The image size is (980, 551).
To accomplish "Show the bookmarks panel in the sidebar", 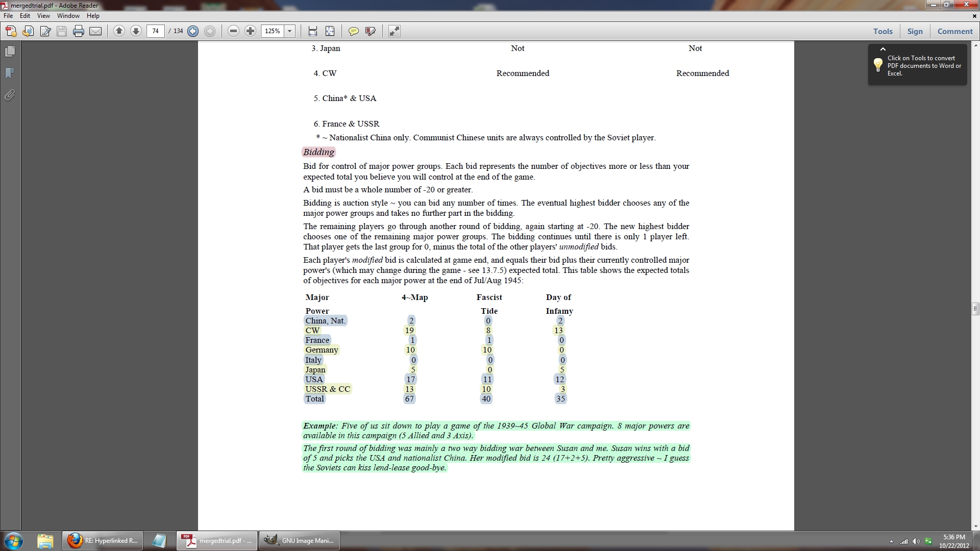I will click(x=10, y=73).
